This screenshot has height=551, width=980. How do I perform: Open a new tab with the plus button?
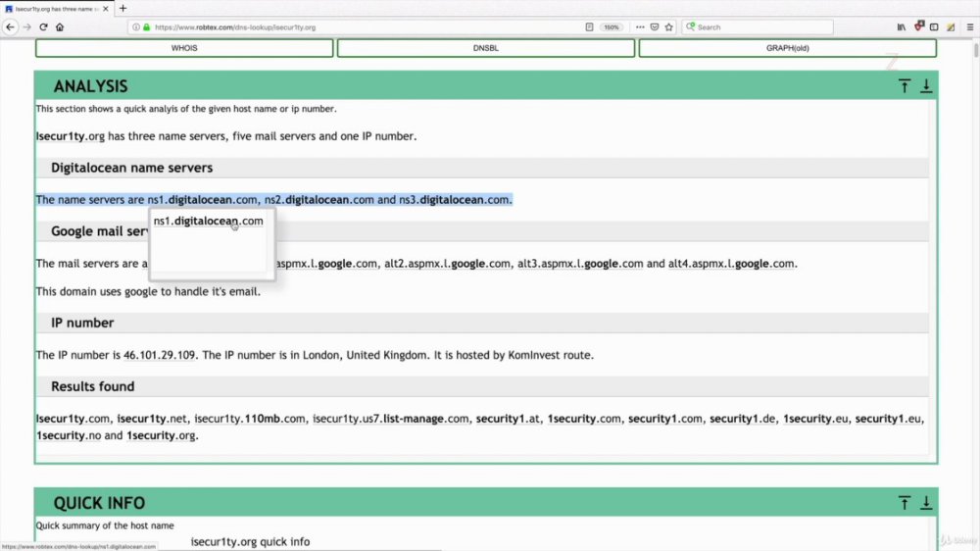coord(123,8)
